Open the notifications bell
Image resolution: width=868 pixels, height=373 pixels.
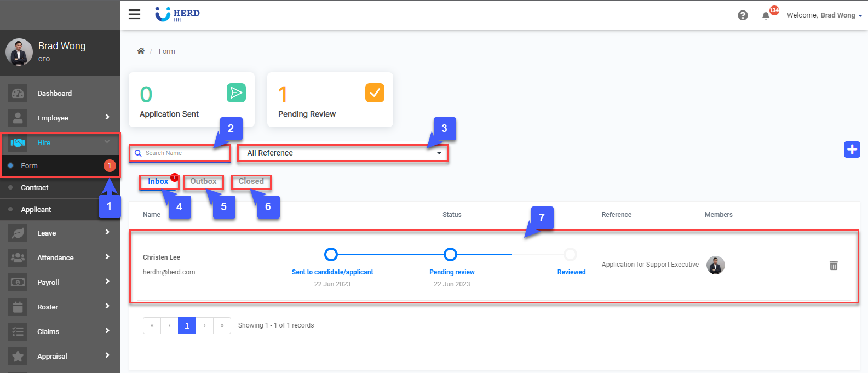pos(766,15)
